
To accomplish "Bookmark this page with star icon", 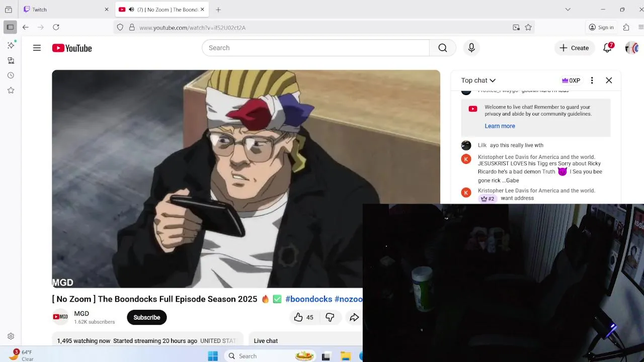I will pyautogui.click(x=528, y=27).
